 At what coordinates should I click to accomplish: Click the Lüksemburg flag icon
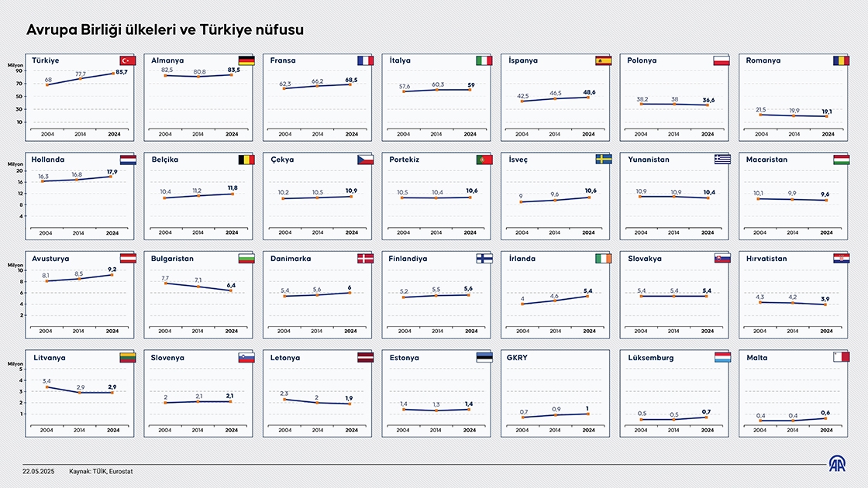[722, 358]
